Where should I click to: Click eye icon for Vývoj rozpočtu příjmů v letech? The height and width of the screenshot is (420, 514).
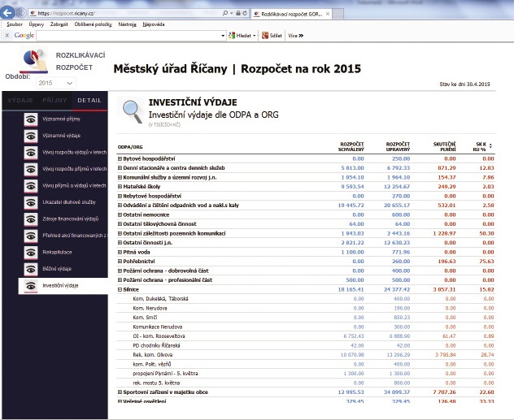coord(31,169)
